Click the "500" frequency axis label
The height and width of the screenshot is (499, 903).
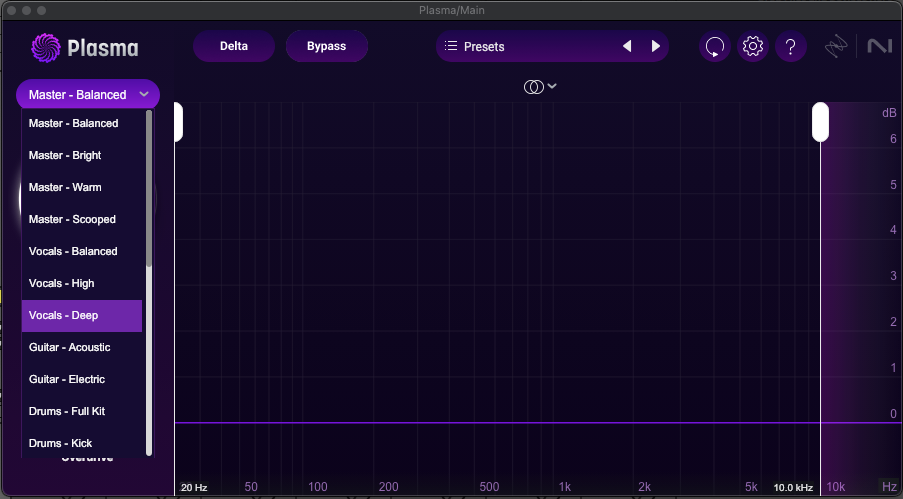coord(489,487)
